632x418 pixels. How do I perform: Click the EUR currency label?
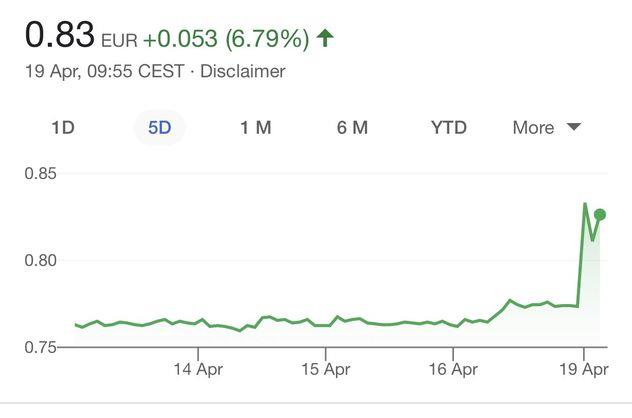(x=119, y=41)
